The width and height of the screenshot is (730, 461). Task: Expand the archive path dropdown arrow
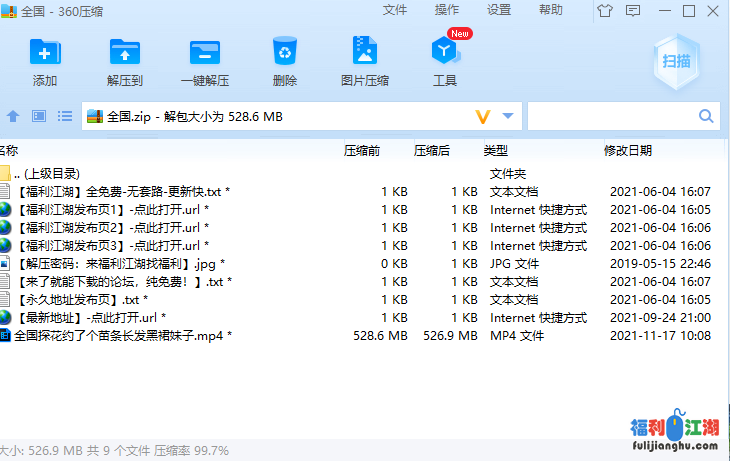click(x=508, y=117)
